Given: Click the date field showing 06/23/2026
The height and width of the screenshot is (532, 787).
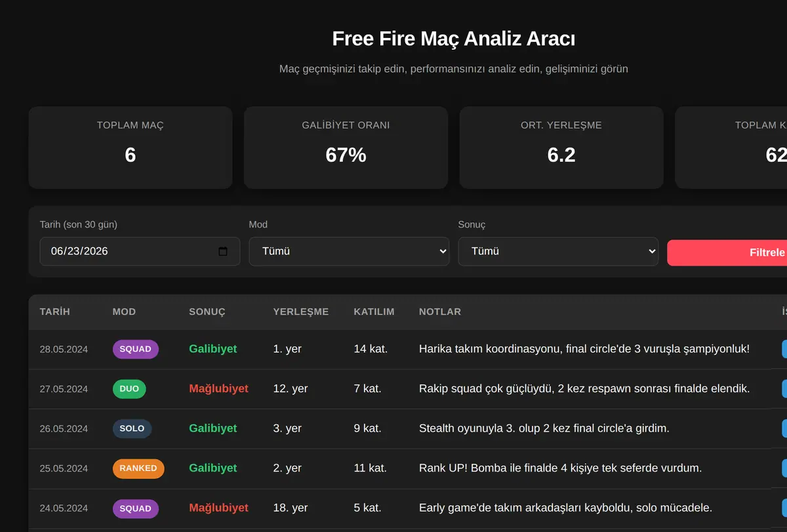Looking at the screenshot, I should click(140, 251).
